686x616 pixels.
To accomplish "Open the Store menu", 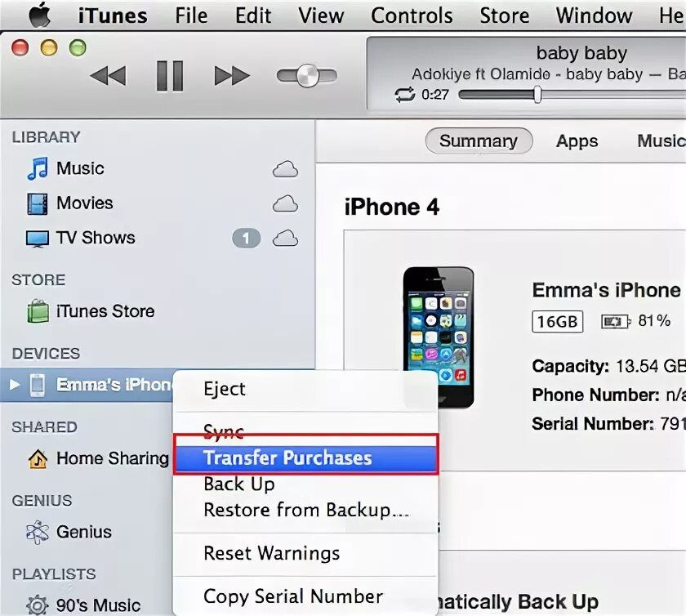I will 505,16.
